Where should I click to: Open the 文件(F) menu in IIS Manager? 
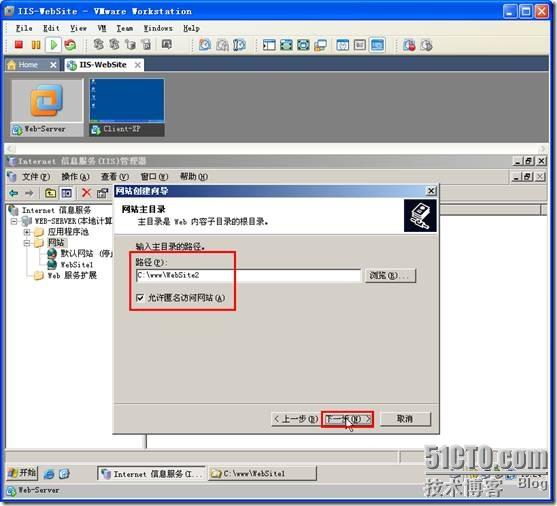click(36, 177)
